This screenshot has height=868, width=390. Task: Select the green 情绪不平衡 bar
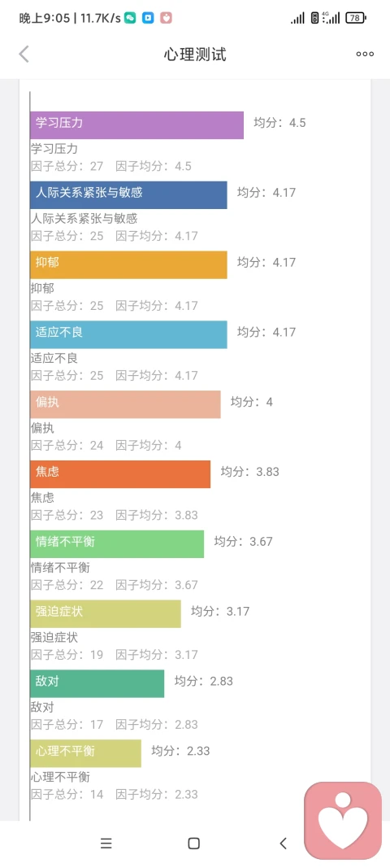tap(117, 543)
